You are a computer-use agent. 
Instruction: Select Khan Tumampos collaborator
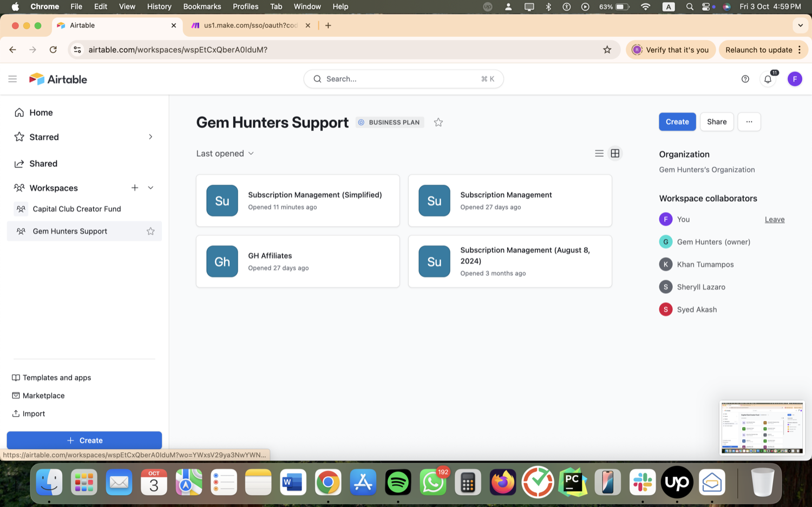(696, 264)
